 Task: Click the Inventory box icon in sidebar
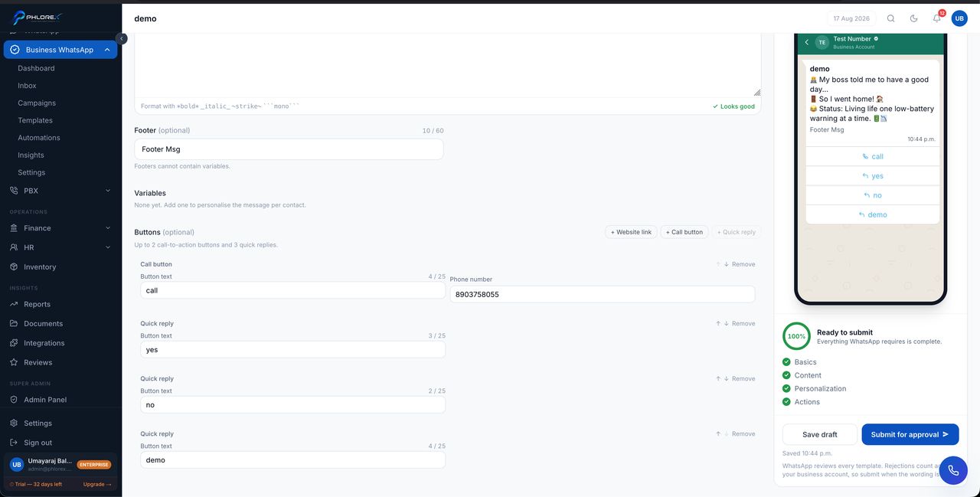coord(15,266)
